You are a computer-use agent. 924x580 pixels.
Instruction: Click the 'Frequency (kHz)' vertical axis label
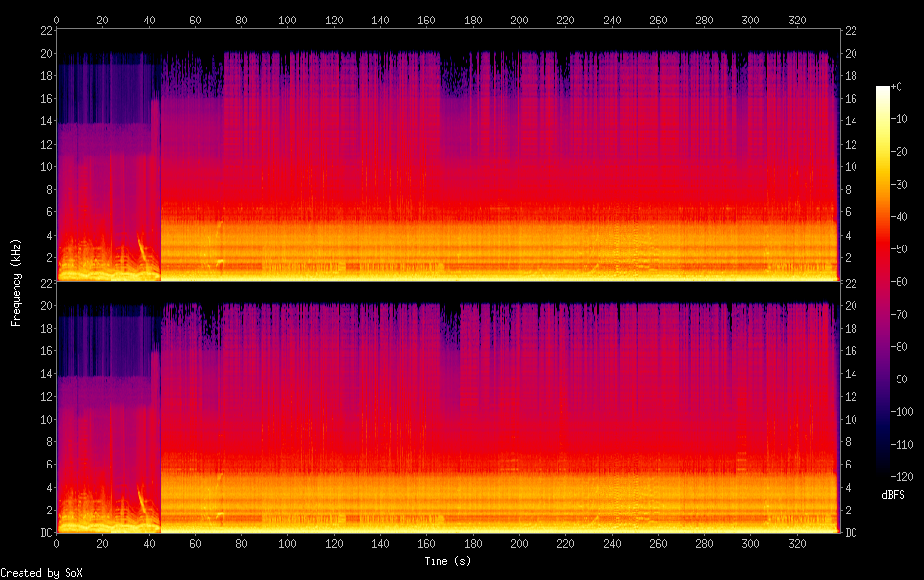(x=16, y=281)
